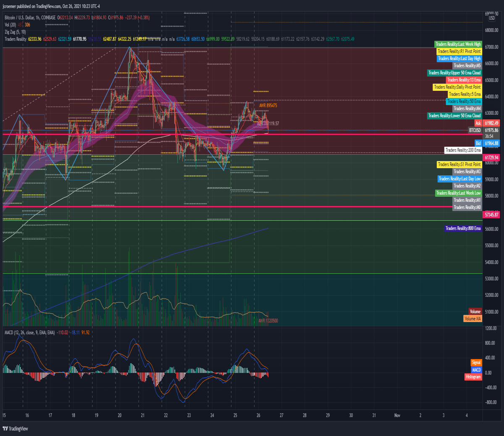
Task: Select the 800 Ema label
Action: [x=463, y=228]
